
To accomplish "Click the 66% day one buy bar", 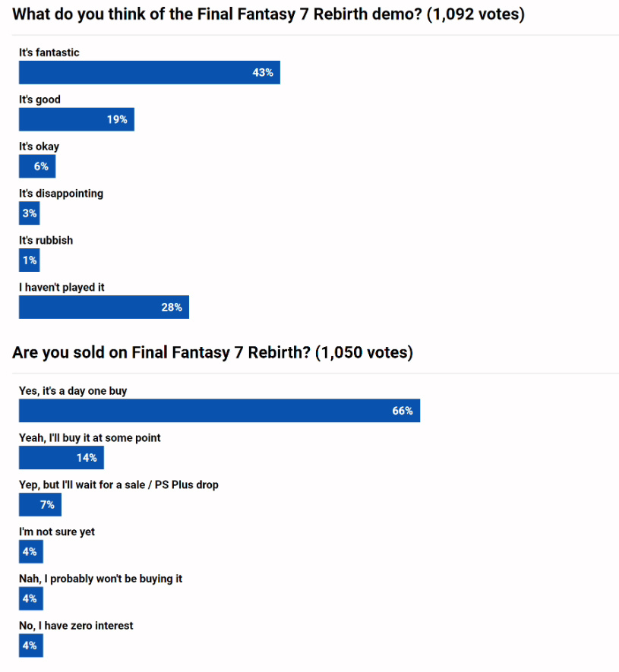I will pyautogui.click(x=219, y=411).
